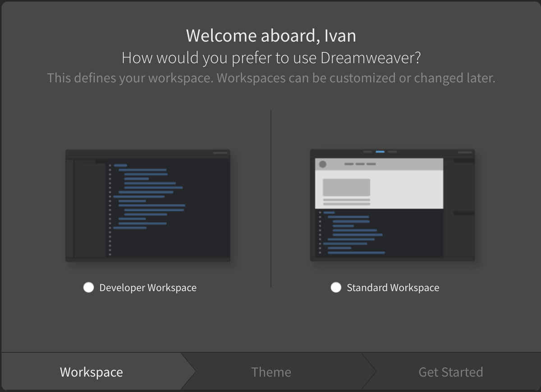Select the Standard Workspace radio button
This screenshot has width=541, height=392.
[336, 287]
